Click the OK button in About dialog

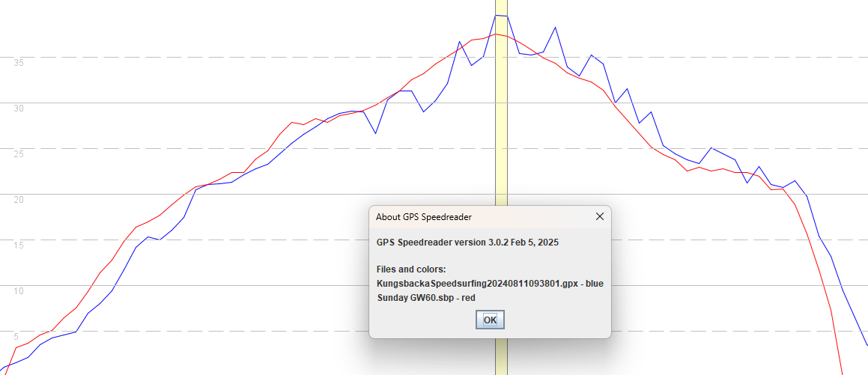(x=490, y=320)
